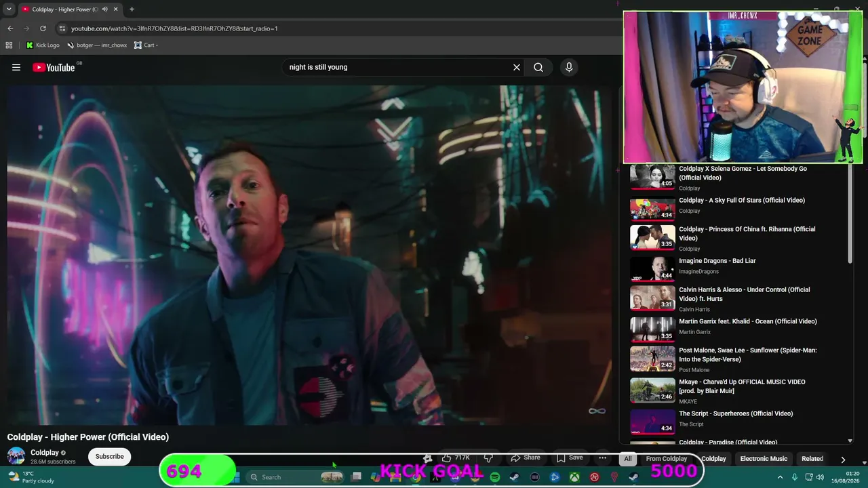Mute the tab via its speaker icon
The image size is (868, 488).
[104, 9]
